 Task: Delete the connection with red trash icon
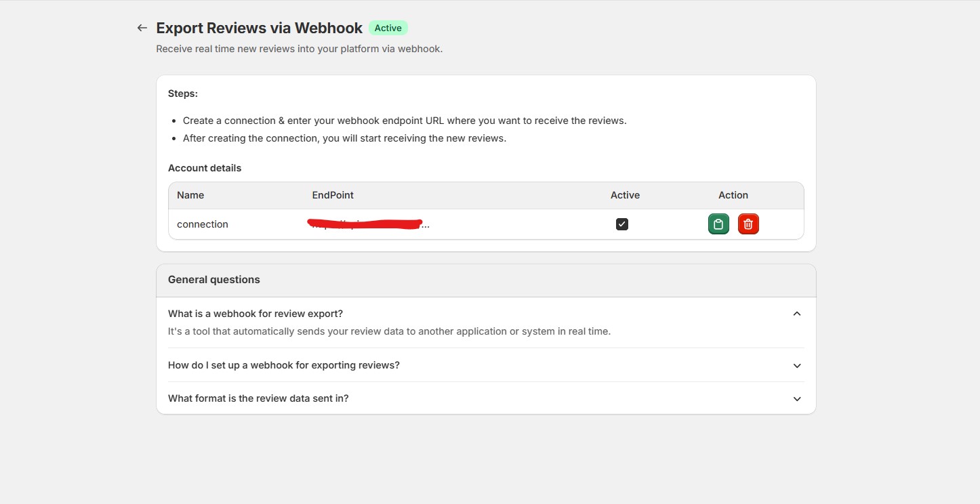(x=748, y=224)
